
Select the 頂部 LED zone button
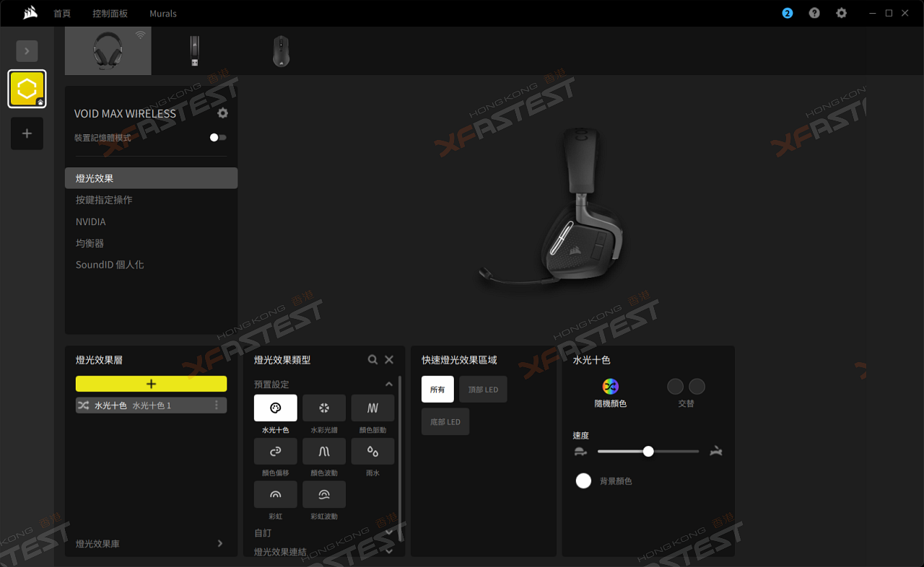click(483, 390)
